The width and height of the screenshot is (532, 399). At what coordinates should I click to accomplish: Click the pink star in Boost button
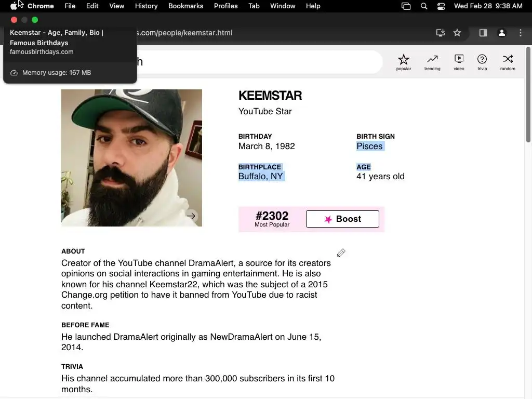(x=328, y=219)
